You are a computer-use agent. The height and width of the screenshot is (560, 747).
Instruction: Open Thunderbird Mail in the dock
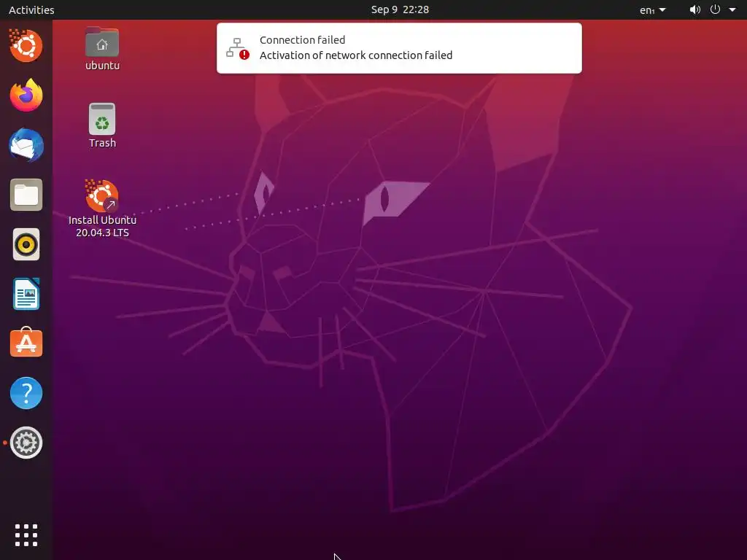coord(26,145)
